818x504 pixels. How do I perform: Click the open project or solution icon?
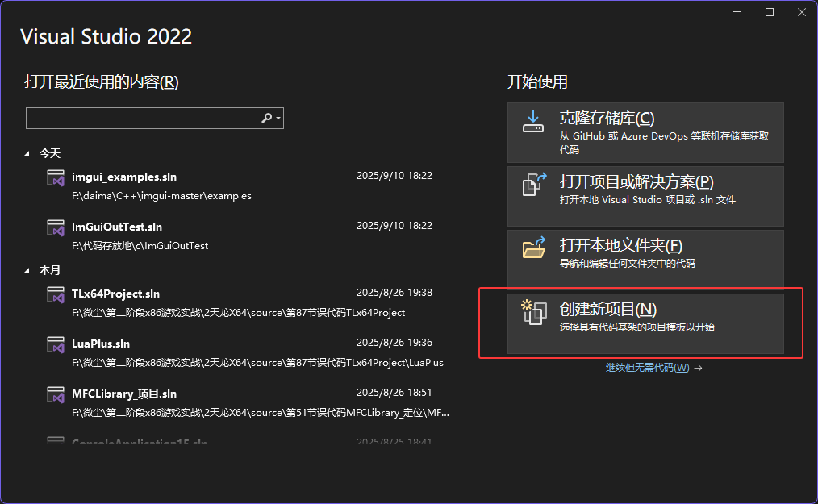(534, 184)
